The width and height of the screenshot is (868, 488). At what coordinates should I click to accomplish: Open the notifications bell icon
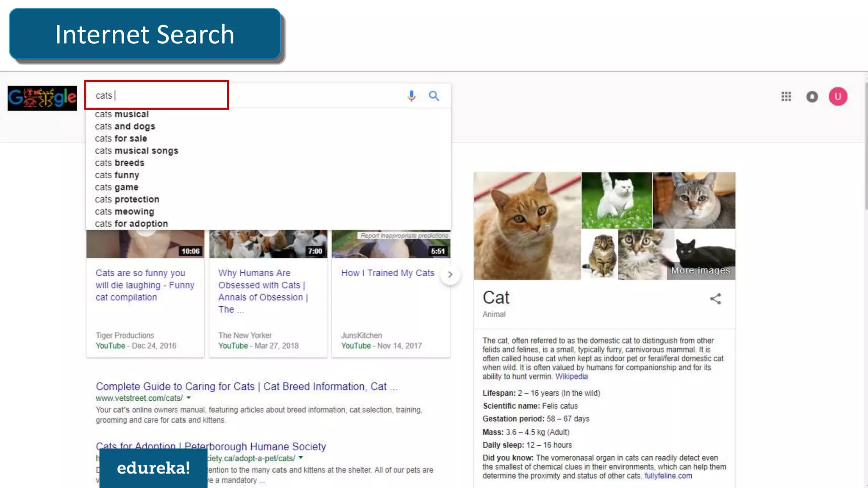click(812, 97)
